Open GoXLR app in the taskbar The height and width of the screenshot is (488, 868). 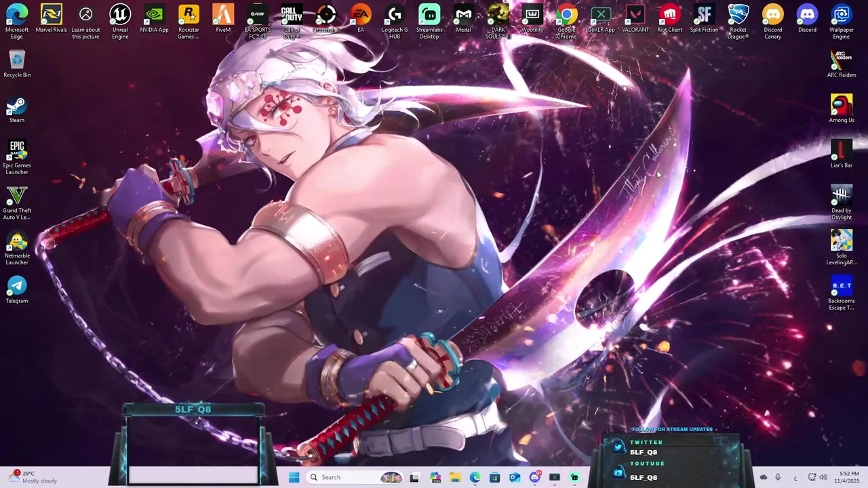555,477
